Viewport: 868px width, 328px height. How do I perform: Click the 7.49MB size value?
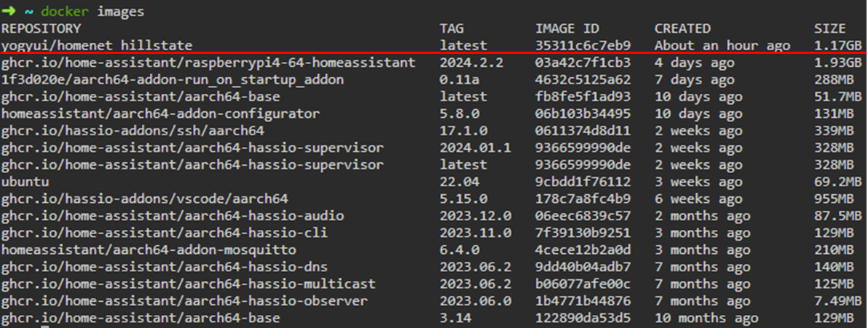[x=837, y=301]
